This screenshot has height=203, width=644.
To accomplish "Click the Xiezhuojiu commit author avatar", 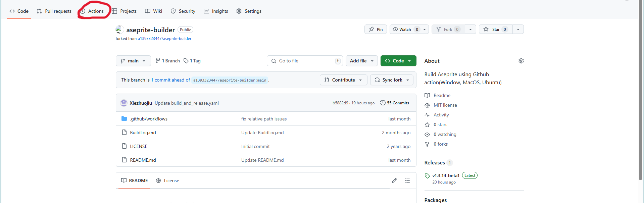I will (x=124, y=103).
